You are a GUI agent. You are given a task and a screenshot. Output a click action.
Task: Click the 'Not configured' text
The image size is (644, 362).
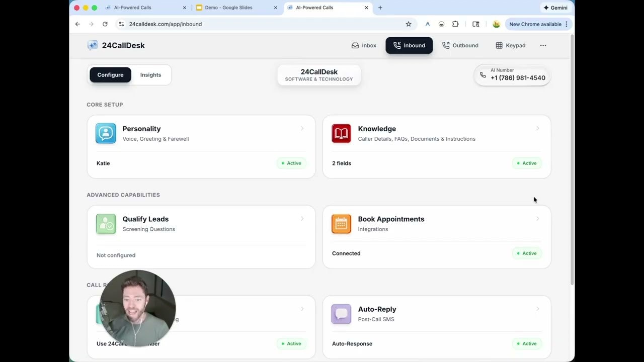coord(116,255)
